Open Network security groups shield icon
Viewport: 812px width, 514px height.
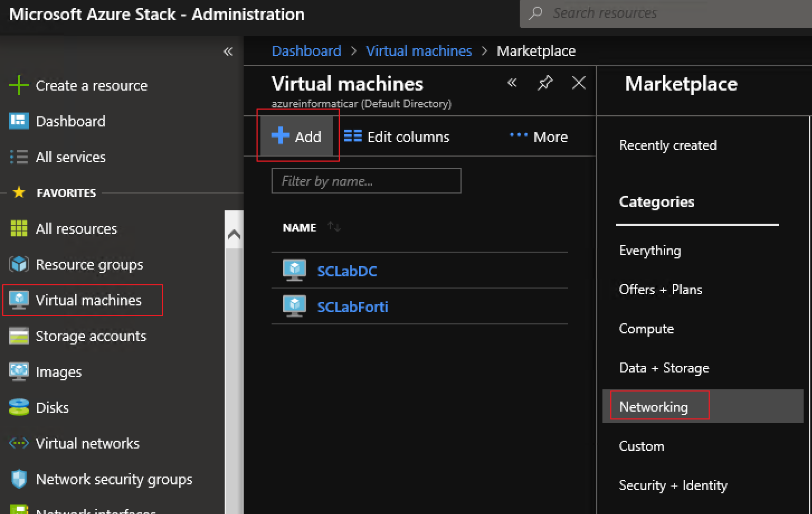[18, 479]
